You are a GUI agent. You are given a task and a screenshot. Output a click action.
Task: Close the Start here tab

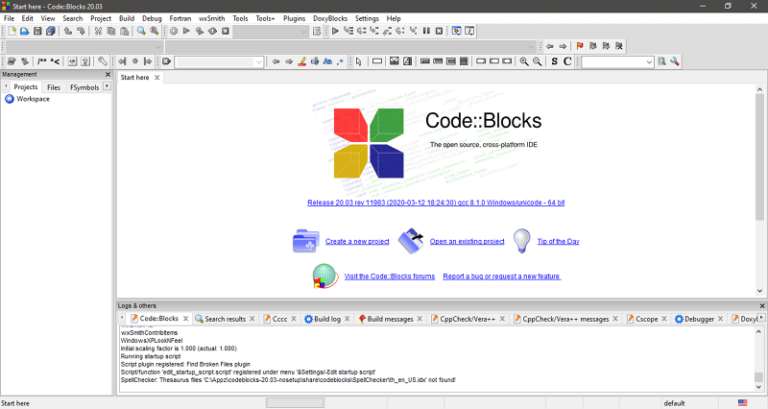[157, 77]
